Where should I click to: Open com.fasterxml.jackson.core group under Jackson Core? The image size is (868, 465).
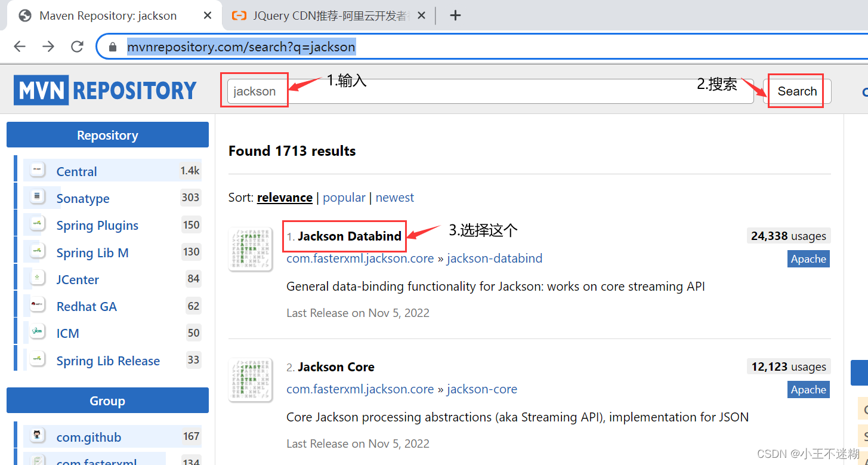click(360, 389)
